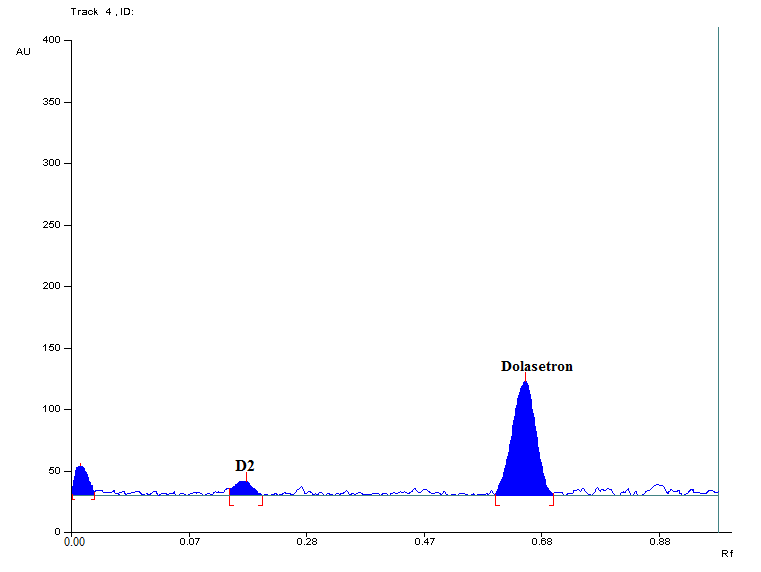Select the large filled Dolasetron peak

click(x=525, y=450)
